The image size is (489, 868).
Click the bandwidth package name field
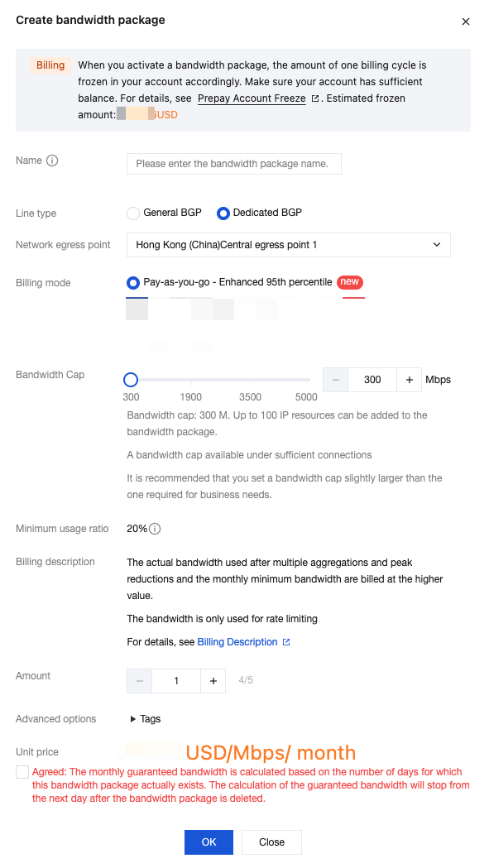click(x=233, y=164)
